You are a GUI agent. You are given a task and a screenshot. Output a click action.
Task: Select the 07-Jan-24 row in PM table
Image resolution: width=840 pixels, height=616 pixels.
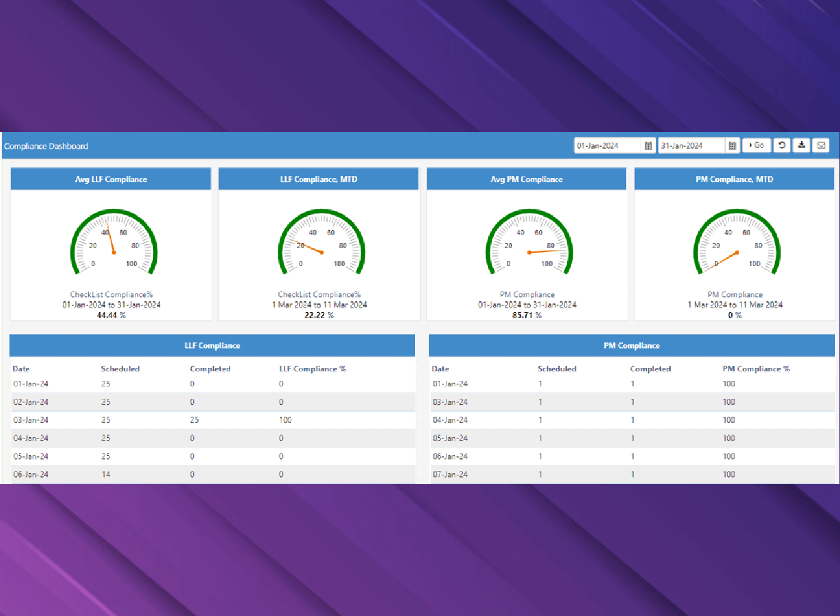[632, 474]
